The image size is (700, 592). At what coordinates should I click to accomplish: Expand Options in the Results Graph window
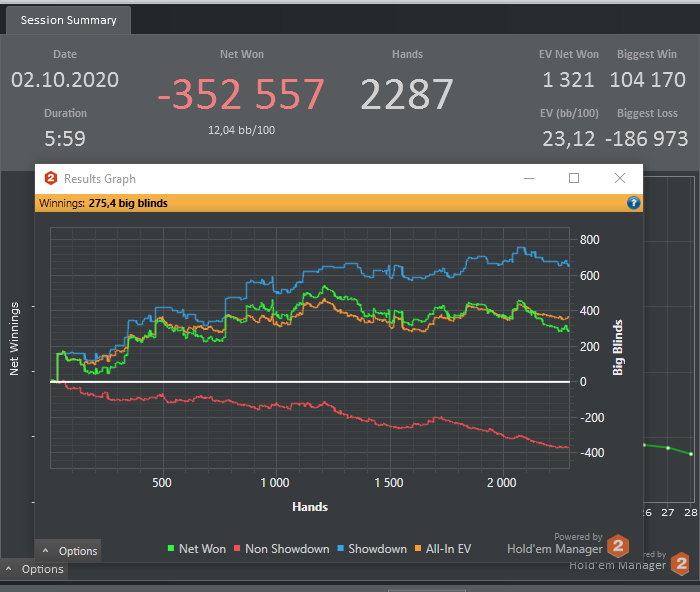(69, 551)
